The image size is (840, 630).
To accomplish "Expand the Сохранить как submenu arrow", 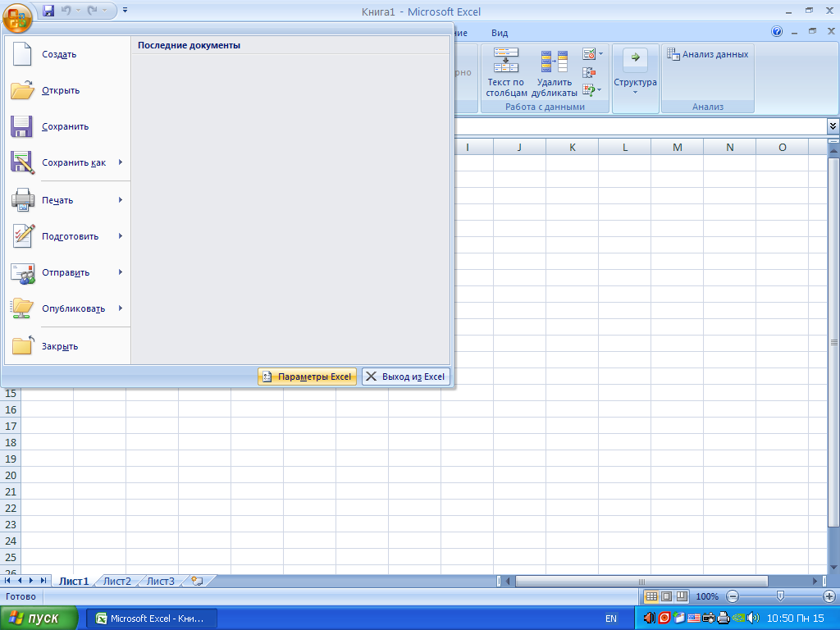I will click(121, 162).
